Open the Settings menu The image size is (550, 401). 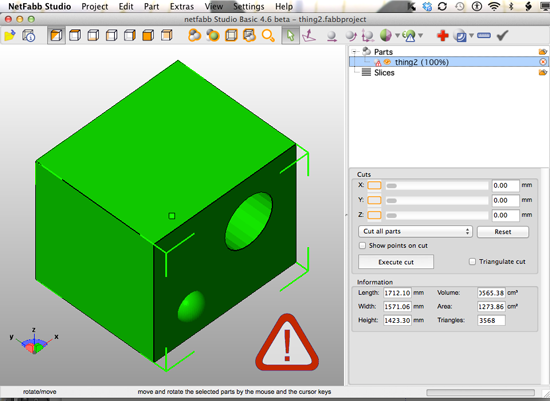pos(249,7)
